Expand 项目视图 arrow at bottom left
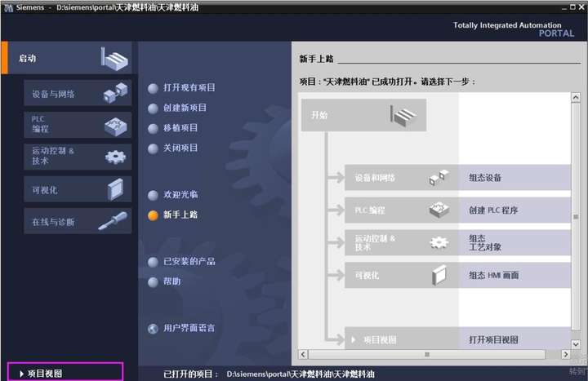Screen dimensions: 588x381 [21, 374]
